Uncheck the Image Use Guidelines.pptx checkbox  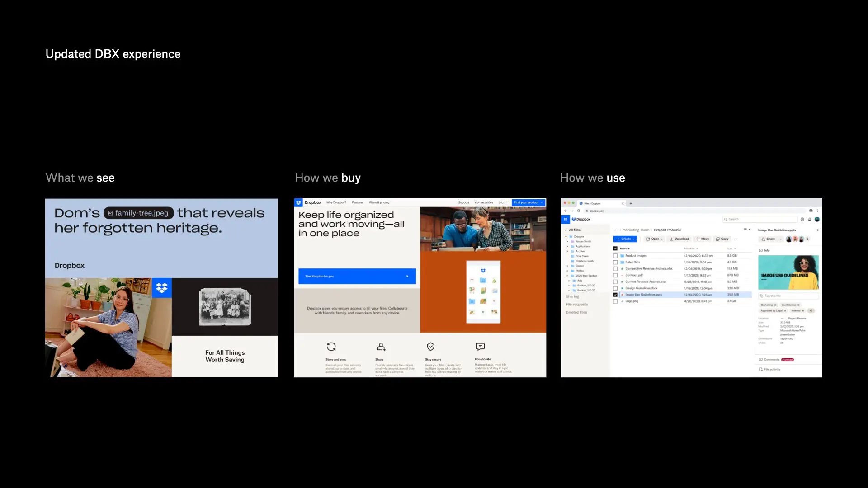point(615,295)
